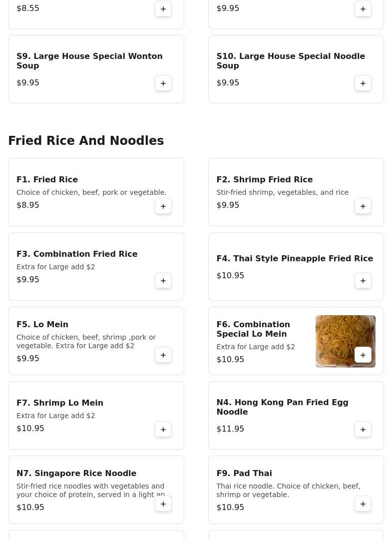Screen dimensions: 392x540
Task: Add N7 Singapore Rice Noodle to order
Action: click(163, 504)
